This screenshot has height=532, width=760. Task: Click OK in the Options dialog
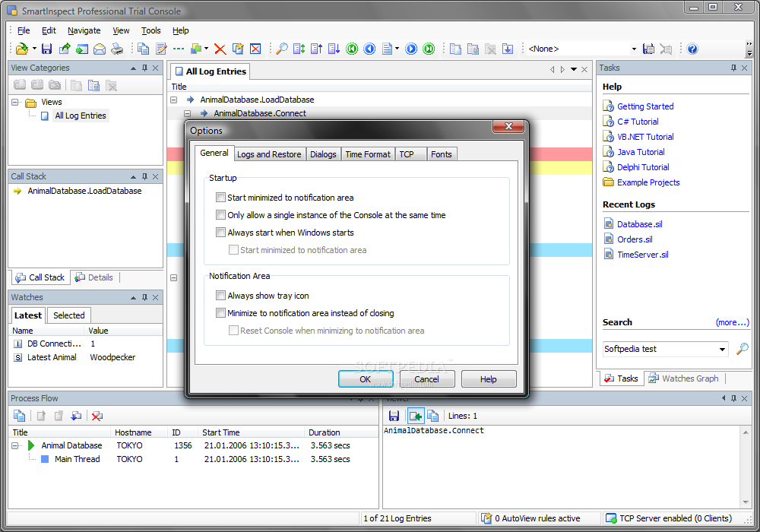(x=366, y=379)
